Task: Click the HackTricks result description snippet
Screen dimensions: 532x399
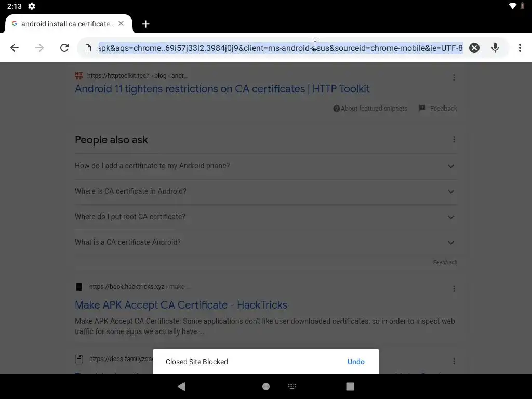Action: 264,326
